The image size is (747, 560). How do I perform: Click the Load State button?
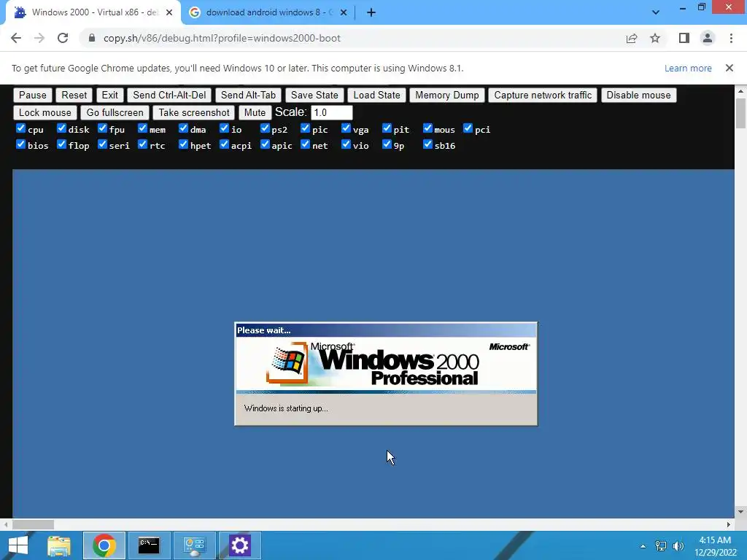point(376,96)
